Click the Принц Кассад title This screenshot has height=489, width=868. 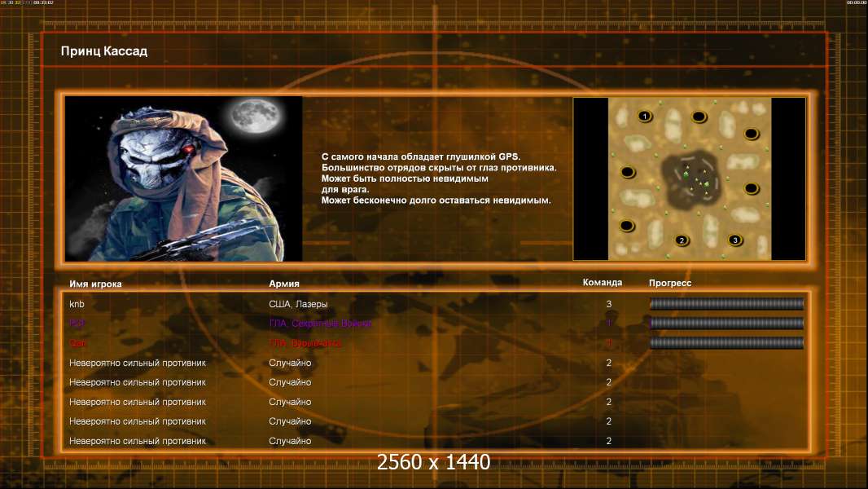coord(104,51)
